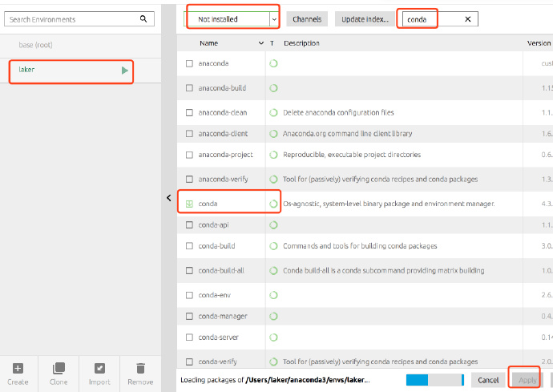This screenshot has height=392, width=553.
Task: Check the conda-build package checkbox
Action: pyautogui.click(x=189, y=246)
